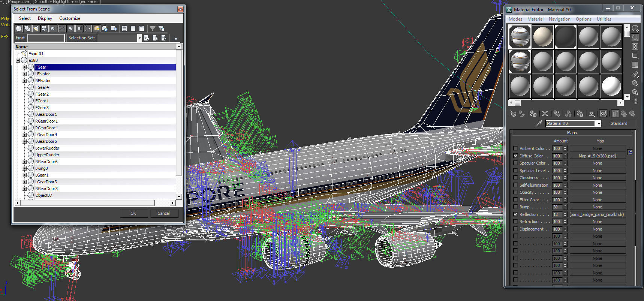The image size is (644, 301).
Task: Expand FGear tree node
Action: point(25,67)
